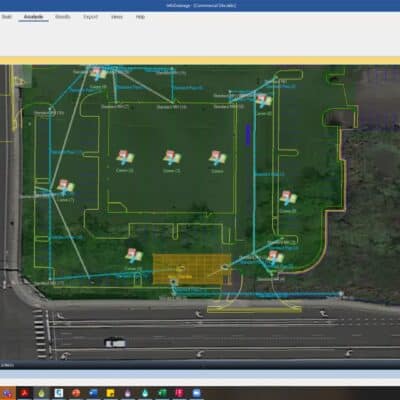Image resolution: width=400 pixels, height=400 pixels.
Task: Open Adobe Acrobat from the taskbar
Action: [25, 393]
